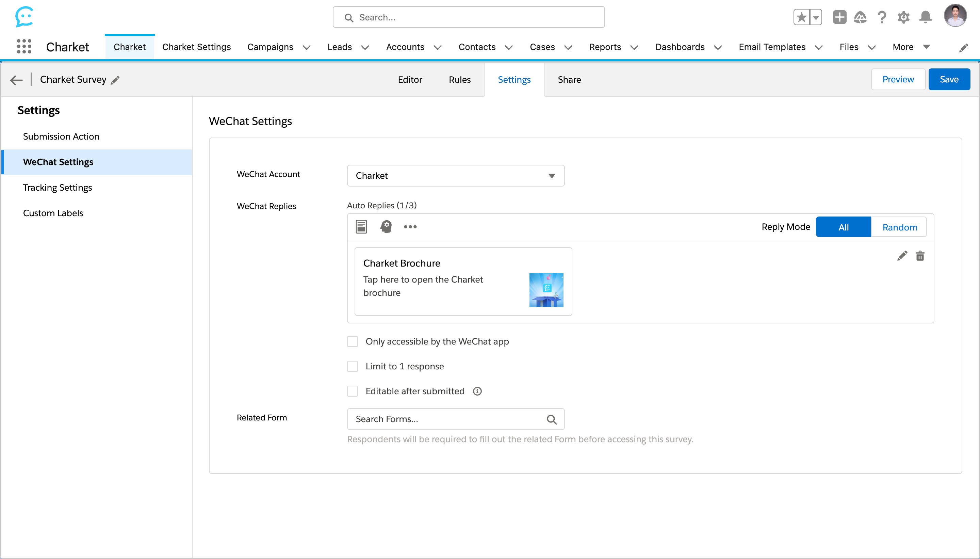Image resolution: width=980 pixels, height=559 pixels.
Task: Delete the Charket Brochure reply
Action: pyautogui.click(x=920, y=256)
